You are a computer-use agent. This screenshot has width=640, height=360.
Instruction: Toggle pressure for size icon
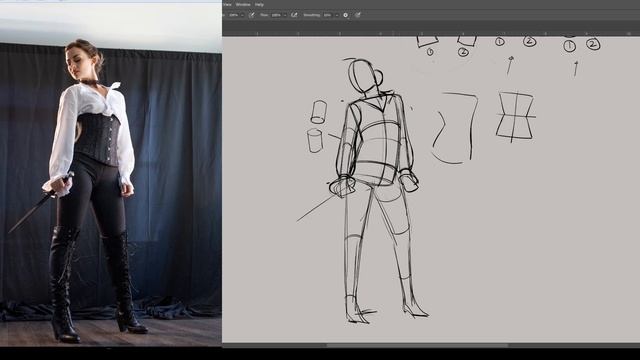tap(358, 15)
